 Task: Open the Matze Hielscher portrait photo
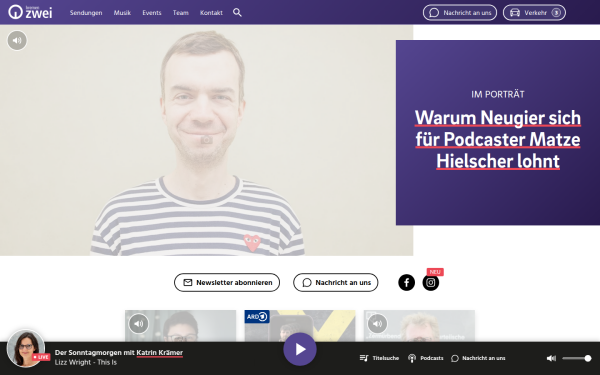pyautogui.click(x=206, y=140)
